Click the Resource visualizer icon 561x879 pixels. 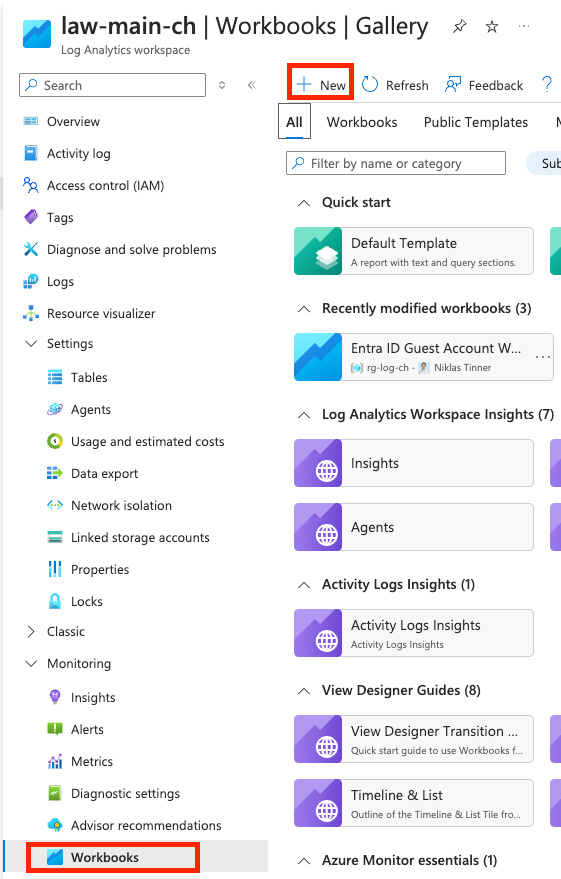31,313
